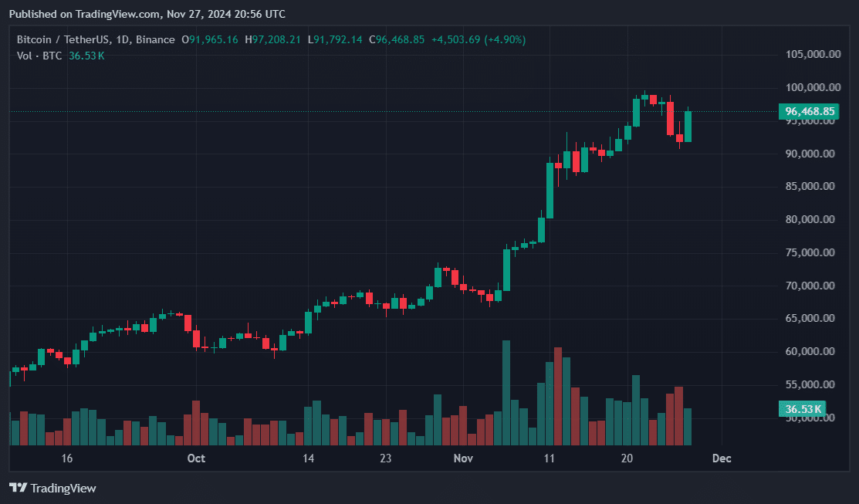Jump to the Nov date marker
Image resolution: width=859 pixels, height=504 pixels.
[x=463, y=458]
